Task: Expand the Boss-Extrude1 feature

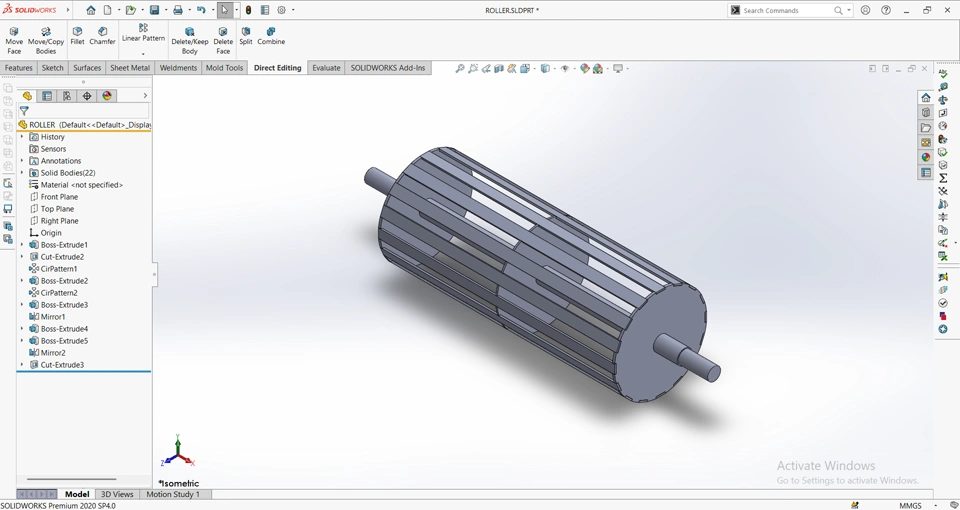Action: (22, 244)
